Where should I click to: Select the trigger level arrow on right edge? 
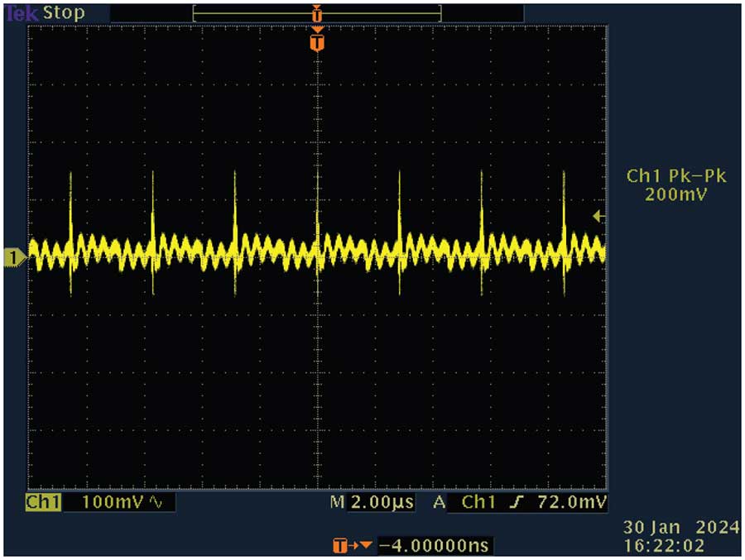[x=598, y=217]
